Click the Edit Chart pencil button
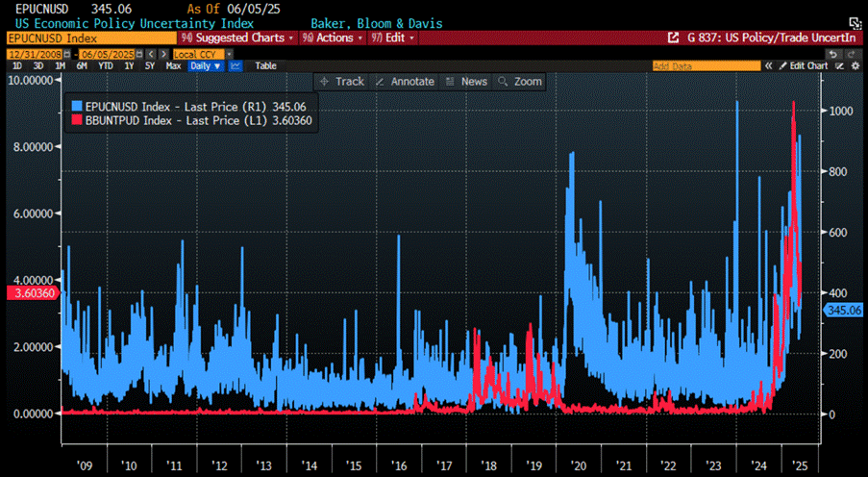This screenshot has height=477, width=868. coord(804,66)
